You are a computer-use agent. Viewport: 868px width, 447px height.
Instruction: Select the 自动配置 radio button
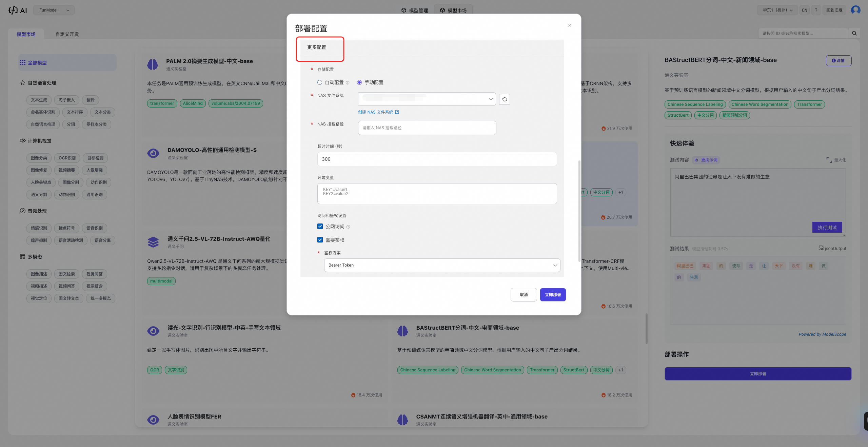pos(320,82)
